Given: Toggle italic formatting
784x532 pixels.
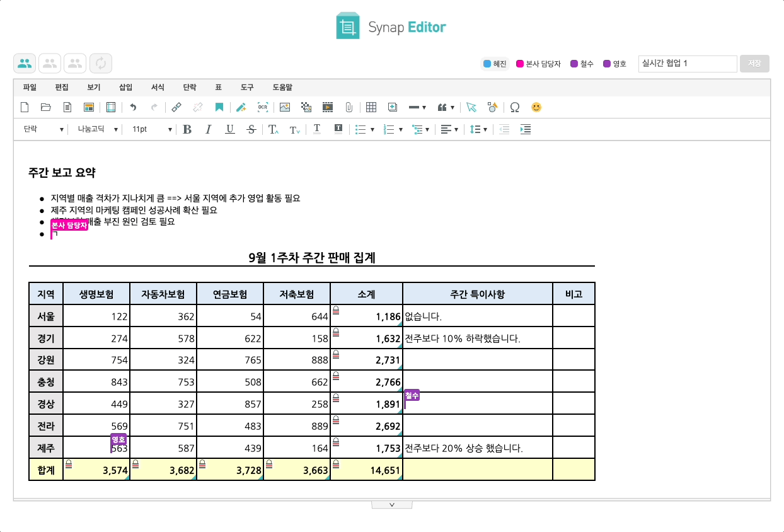Looking at the screenshot, I should pyautogui.click(x=208, y=129).
